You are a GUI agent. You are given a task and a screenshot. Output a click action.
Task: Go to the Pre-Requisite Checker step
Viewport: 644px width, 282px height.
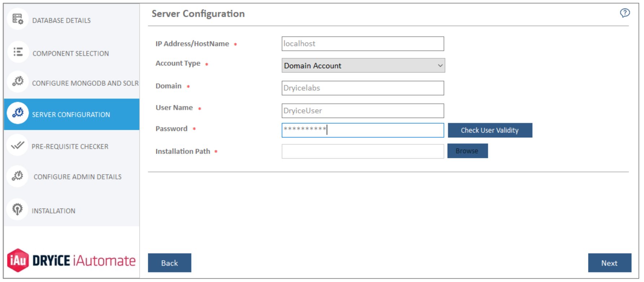point(70,147)
